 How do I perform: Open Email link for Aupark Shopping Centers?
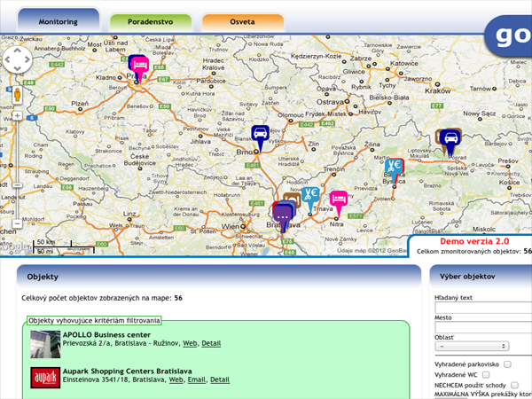click(197, 379)
